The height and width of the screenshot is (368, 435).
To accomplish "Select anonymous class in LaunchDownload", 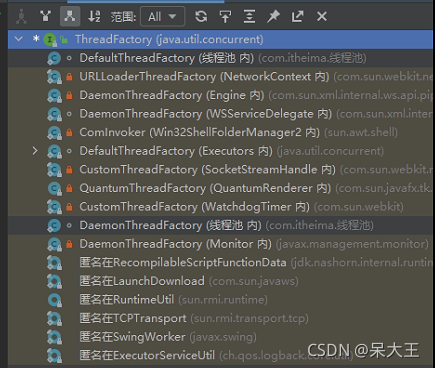I will pyautogui.click(x=221, y=281).
